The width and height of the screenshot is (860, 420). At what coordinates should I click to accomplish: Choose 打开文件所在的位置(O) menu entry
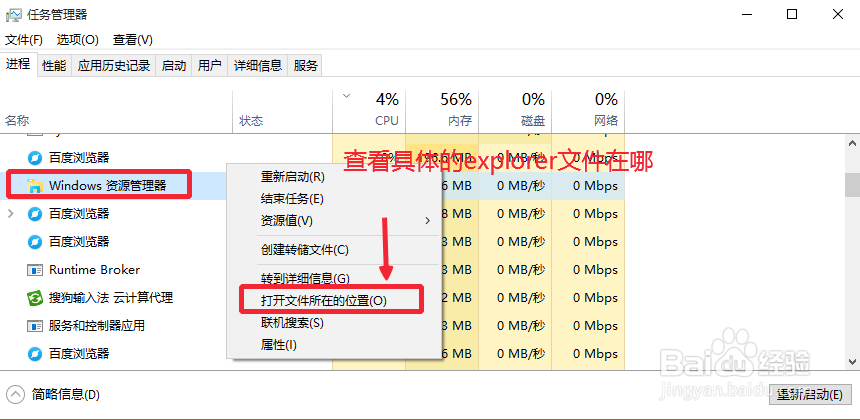click(335, 301)
